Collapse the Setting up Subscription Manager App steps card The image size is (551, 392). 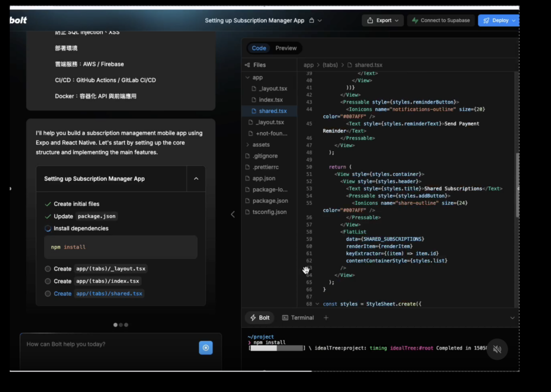(x=196, y=179)
